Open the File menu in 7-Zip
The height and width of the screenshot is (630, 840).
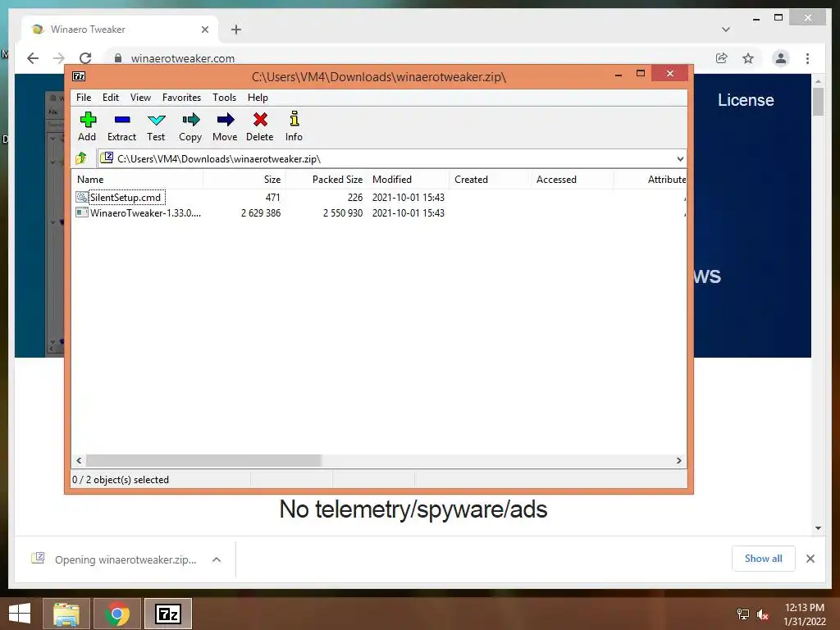pyautogui.click(x=84, y=98)
